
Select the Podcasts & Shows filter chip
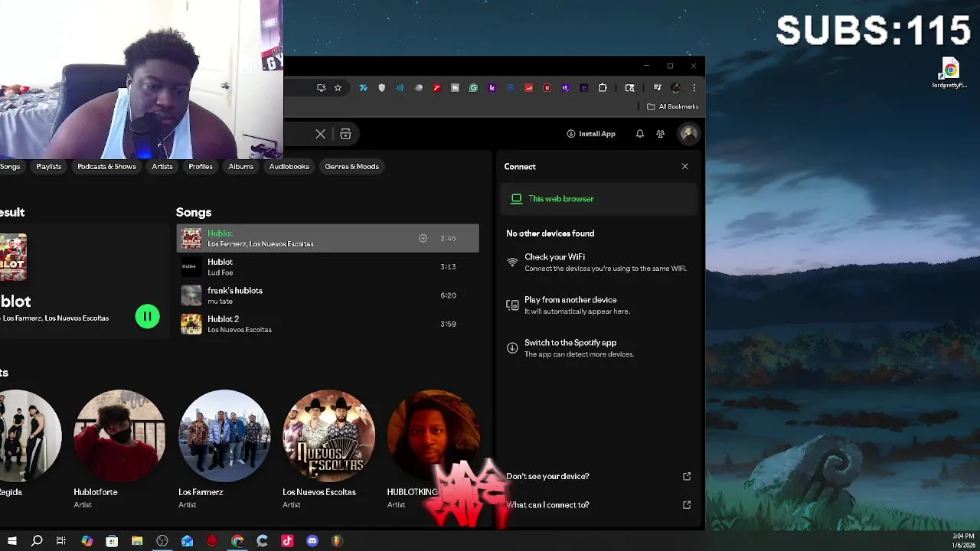tap(106, 166)
